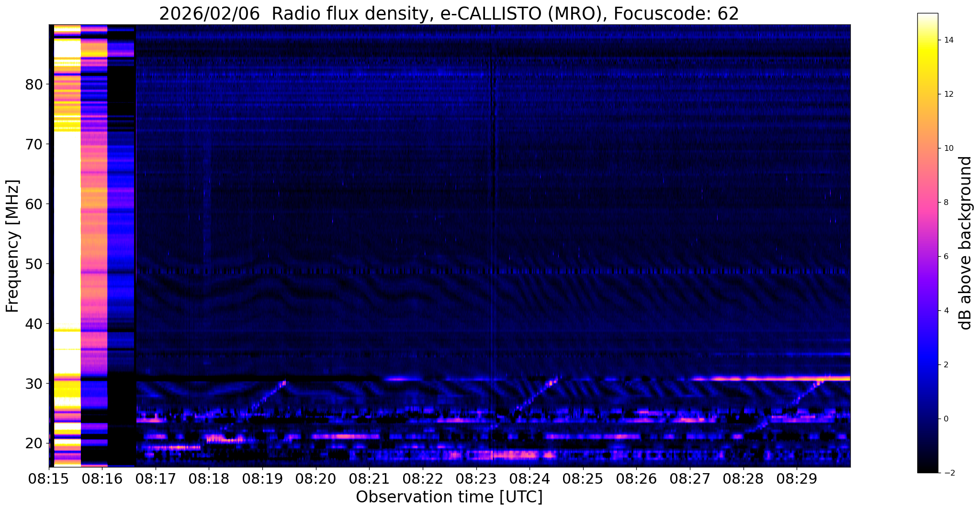980x511 pixels.
Task: Click the "Frequency [MHz]" y-axis label
Action: pos(13,246)
